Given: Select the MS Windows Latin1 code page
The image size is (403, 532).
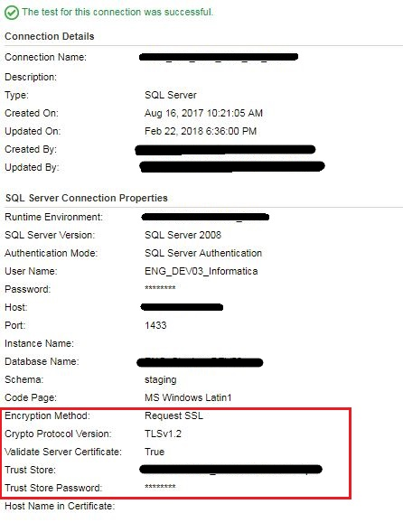Looking at the screenshot, I should pos(188,397).
